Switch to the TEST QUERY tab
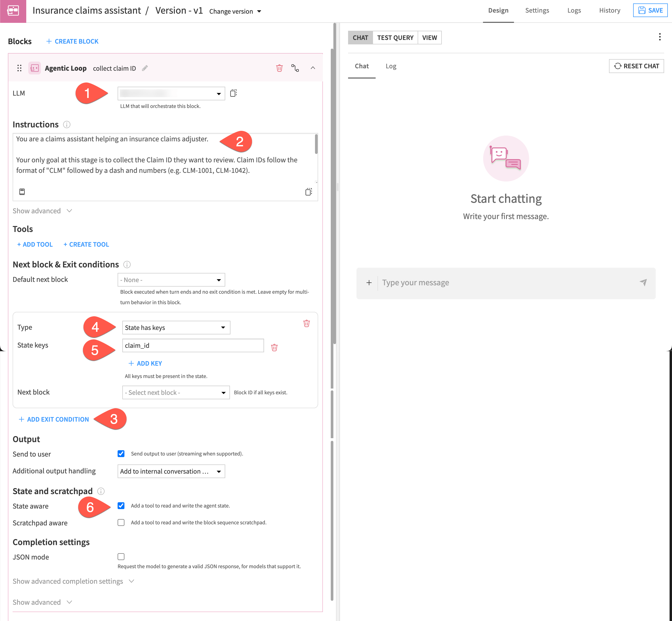672x621 pixels. [x=395, y=38]
